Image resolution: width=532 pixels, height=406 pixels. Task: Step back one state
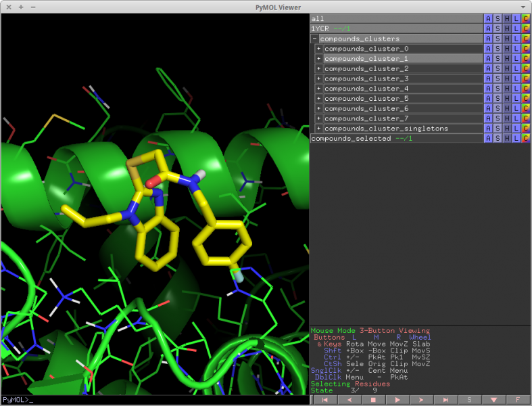[x=349, y=400]
